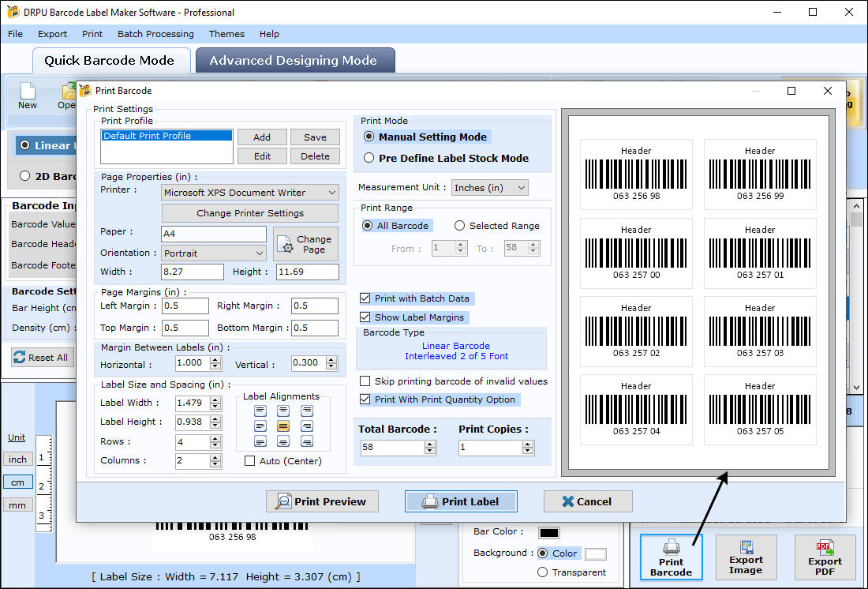Click the Reset All refresh icon

(20, 358)
